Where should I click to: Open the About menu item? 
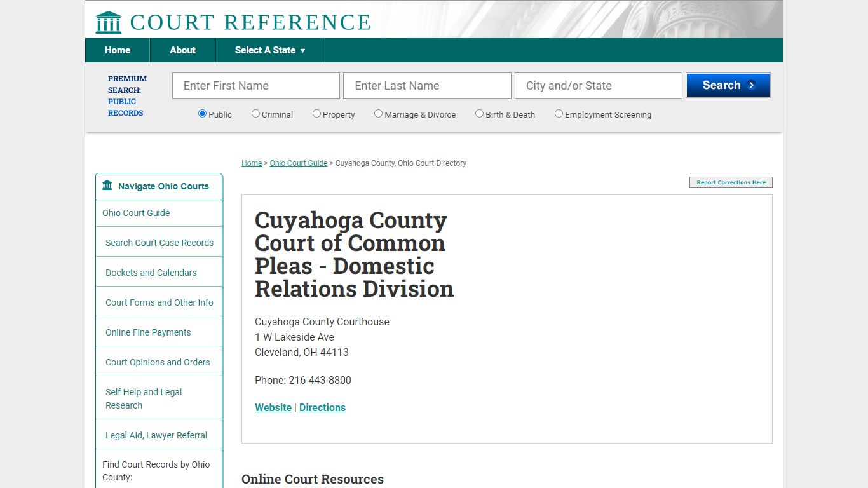[182, 50]
